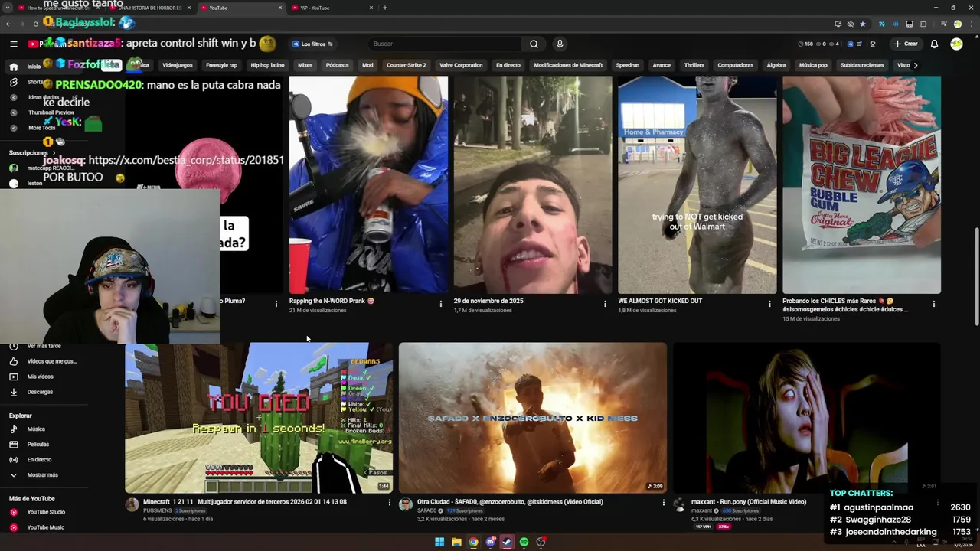Open Videos que me gustan thumbs-up icon

click(x=13, y=361)
